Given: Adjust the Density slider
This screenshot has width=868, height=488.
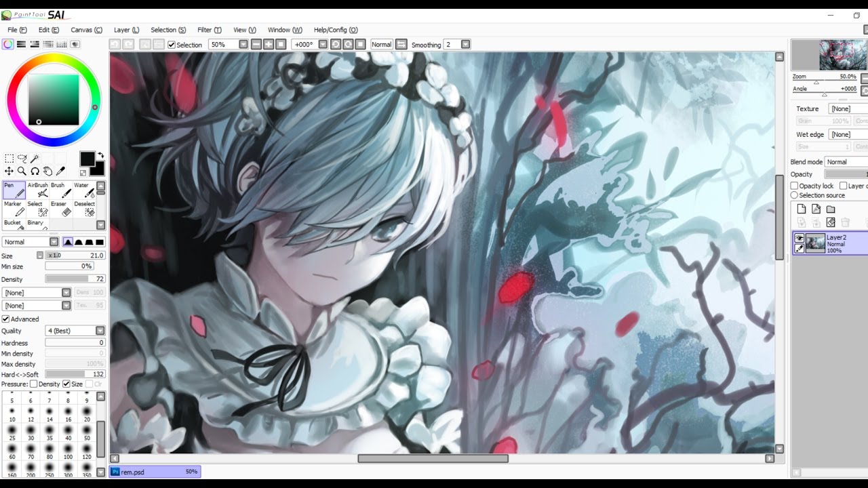Looking at the screenshot, I should pos(75,279).
